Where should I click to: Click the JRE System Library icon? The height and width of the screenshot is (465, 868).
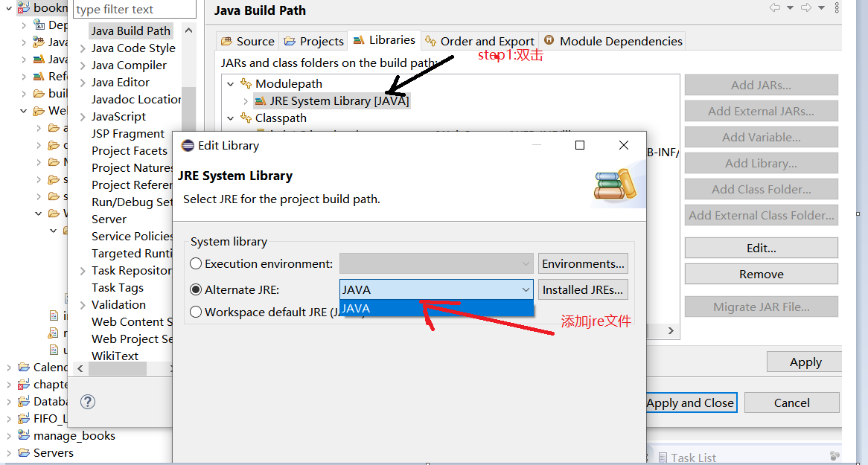(x=261, y=101)
